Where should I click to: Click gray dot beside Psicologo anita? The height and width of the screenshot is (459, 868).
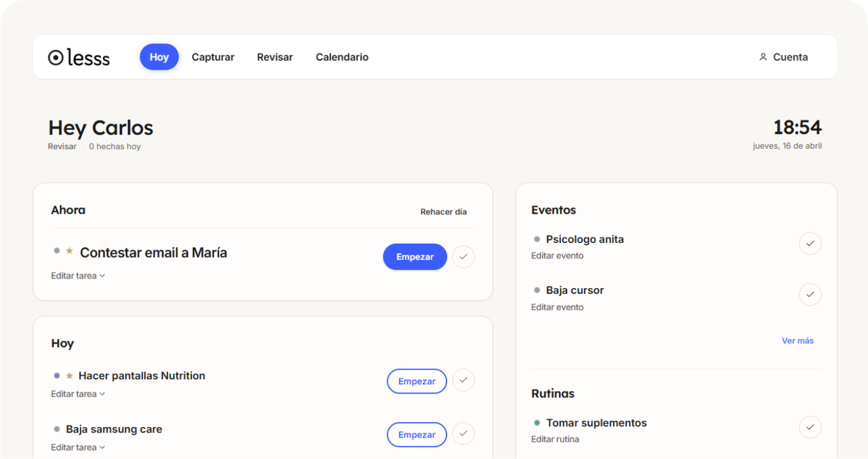(537, 239)
